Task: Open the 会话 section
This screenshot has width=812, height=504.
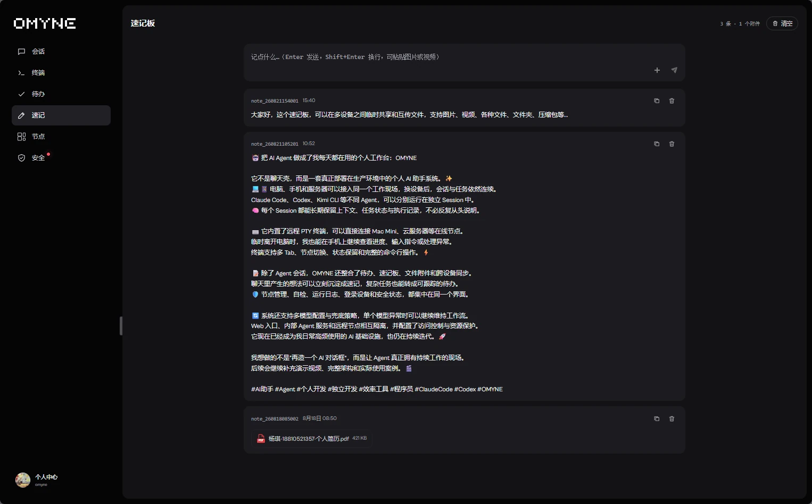Action: 61,52
